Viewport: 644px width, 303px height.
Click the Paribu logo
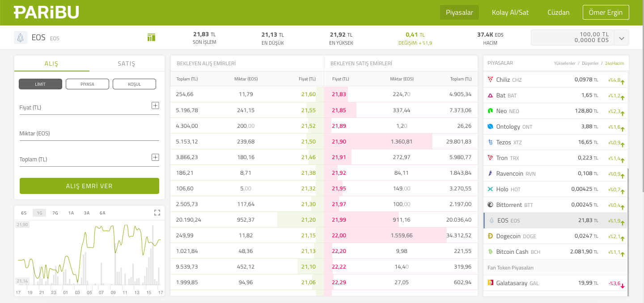click(x=46, y=12)
